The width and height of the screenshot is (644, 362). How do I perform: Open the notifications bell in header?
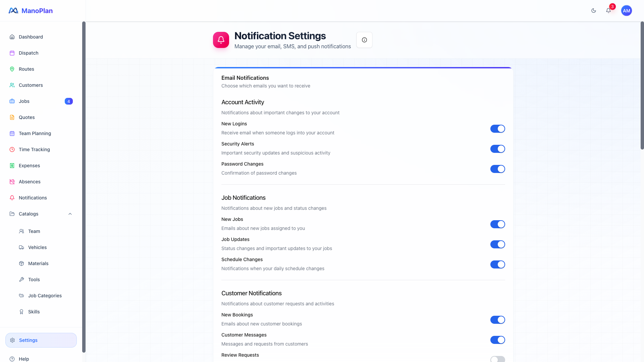pos(608,11)
